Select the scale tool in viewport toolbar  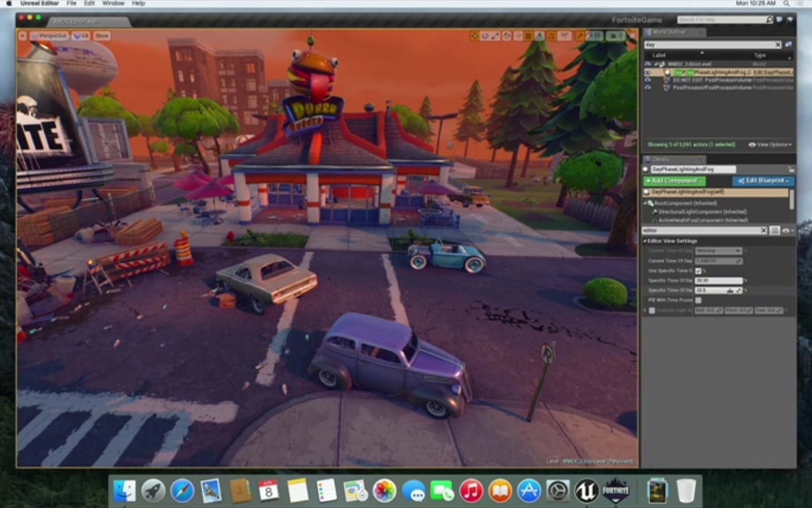click(495, 36)
